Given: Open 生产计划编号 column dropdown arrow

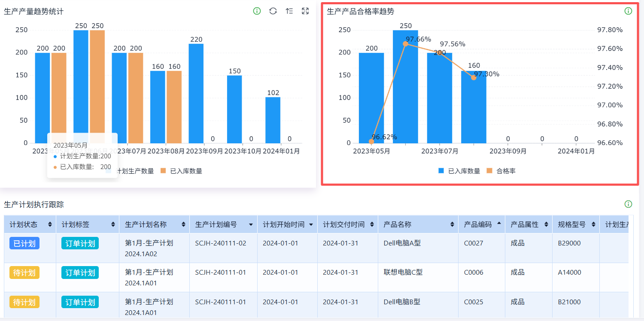Looking at the screenshot, I should click(x=251, y=225).
